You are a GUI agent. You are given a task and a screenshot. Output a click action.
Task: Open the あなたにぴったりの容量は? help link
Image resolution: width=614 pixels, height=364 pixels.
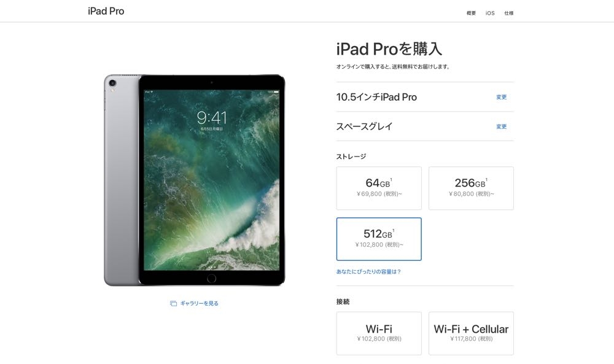[368, 272]
